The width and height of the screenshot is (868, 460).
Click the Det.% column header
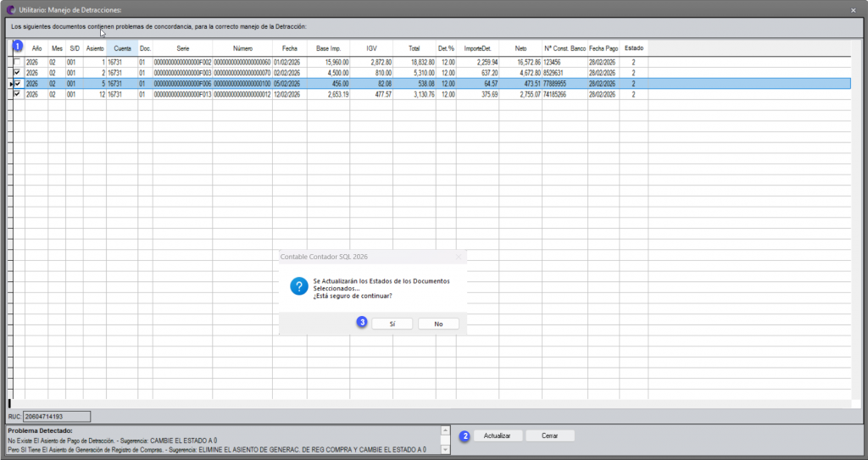pos(446,48)
